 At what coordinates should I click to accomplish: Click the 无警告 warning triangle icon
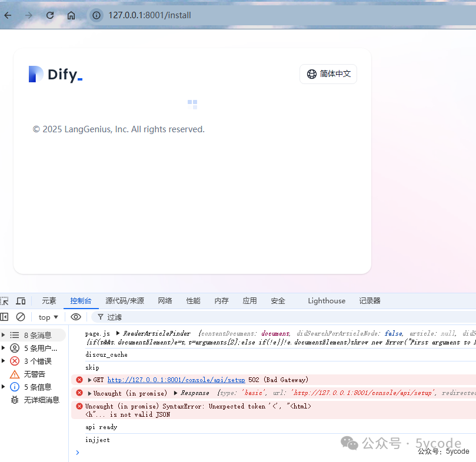point(15,374)
